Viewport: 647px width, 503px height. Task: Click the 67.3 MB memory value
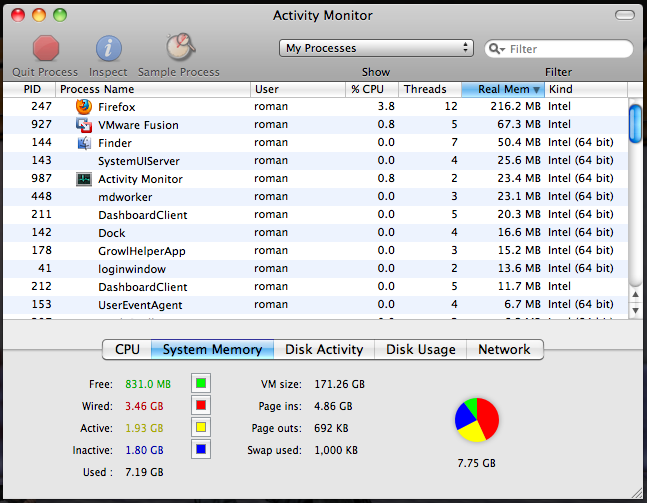click(x=519, y=124)
